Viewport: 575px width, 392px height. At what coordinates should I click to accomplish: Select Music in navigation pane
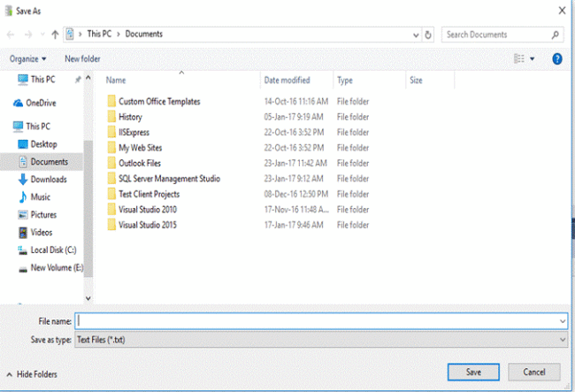pyautogui.click(x=34, y=197)
